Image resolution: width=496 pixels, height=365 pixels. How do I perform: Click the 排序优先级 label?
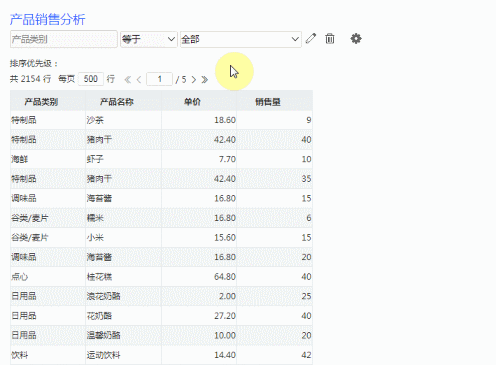(34, 63)
